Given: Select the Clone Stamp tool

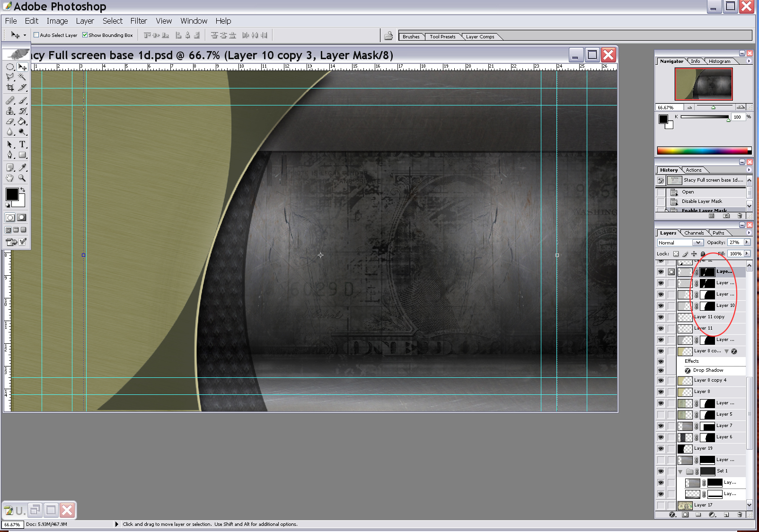Looking at the screenshot, I should [10, 111].
